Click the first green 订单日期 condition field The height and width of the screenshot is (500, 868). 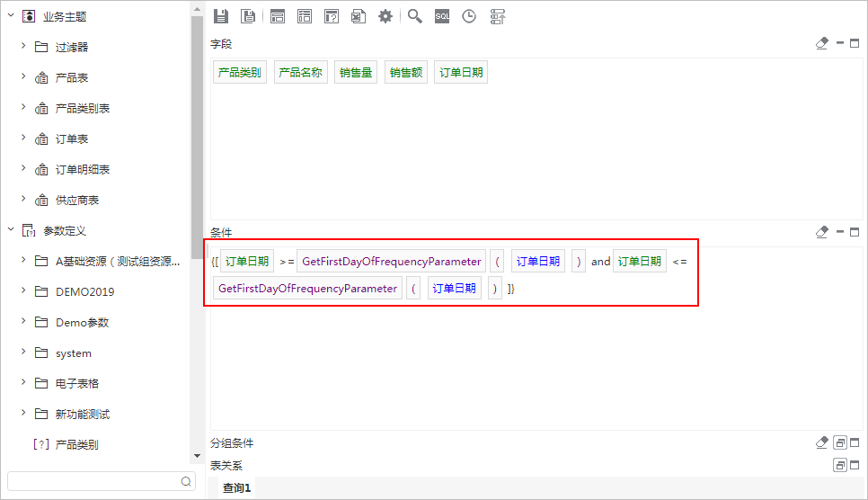[x=247, y=261]
